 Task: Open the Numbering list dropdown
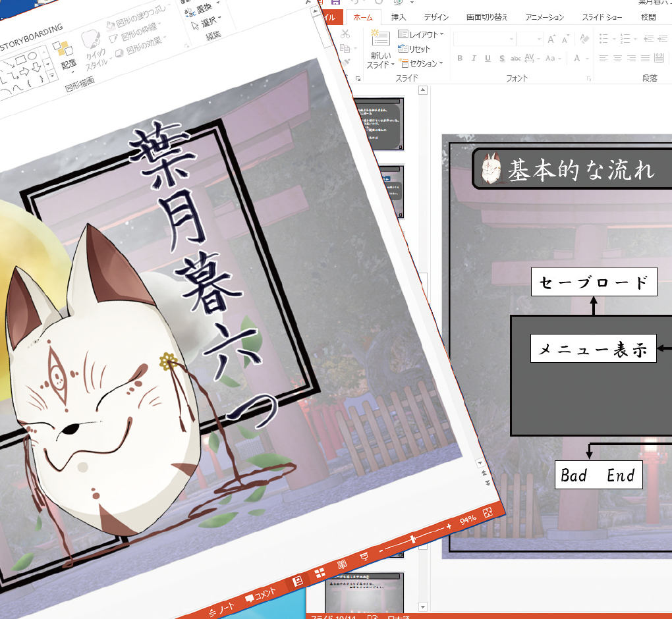coord(629,39)
